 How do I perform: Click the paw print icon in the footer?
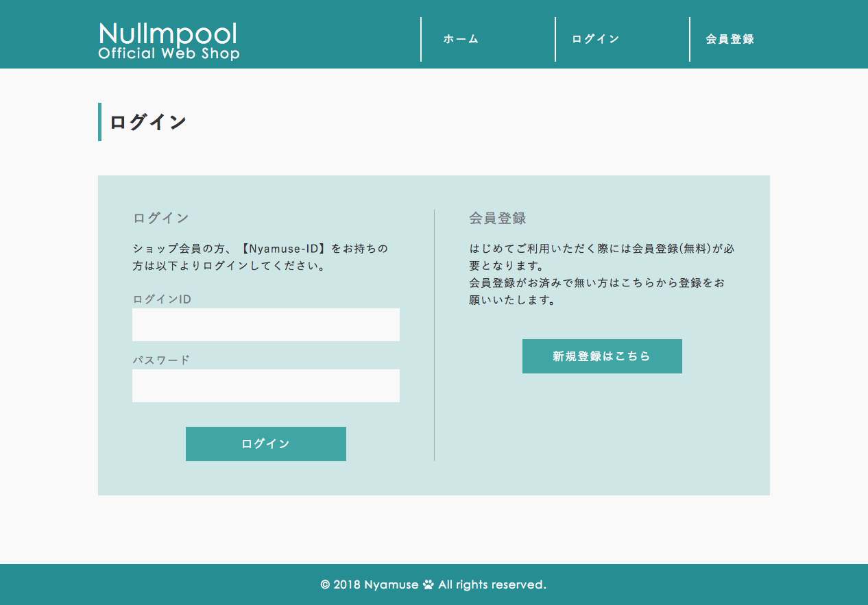429,584
